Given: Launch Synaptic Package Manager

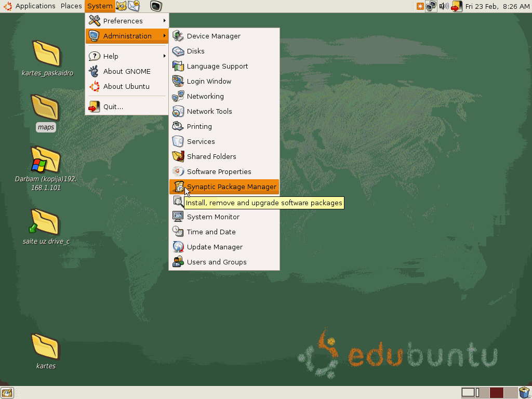Looking at the screenshot, I should pyautogui.click(x=224, y=187).
